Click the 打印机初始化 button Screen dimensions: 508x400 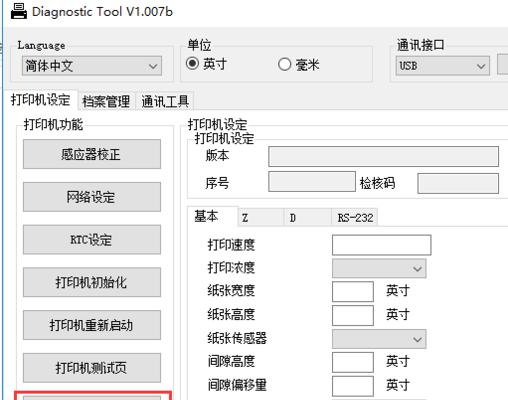(x=92, y=282)
